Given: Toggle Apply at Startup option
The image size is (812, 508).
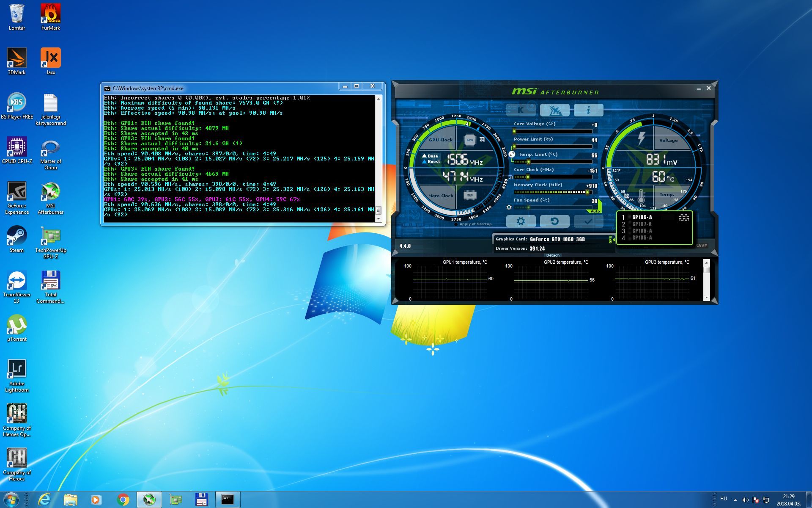Looking at the screenshot, I should (x=456, y=224).
